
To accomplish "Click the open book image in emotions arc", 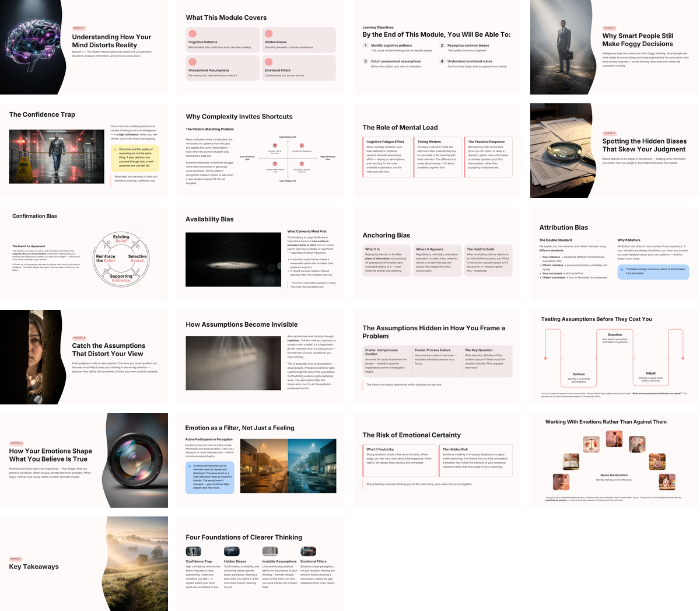I will [571, 462].
